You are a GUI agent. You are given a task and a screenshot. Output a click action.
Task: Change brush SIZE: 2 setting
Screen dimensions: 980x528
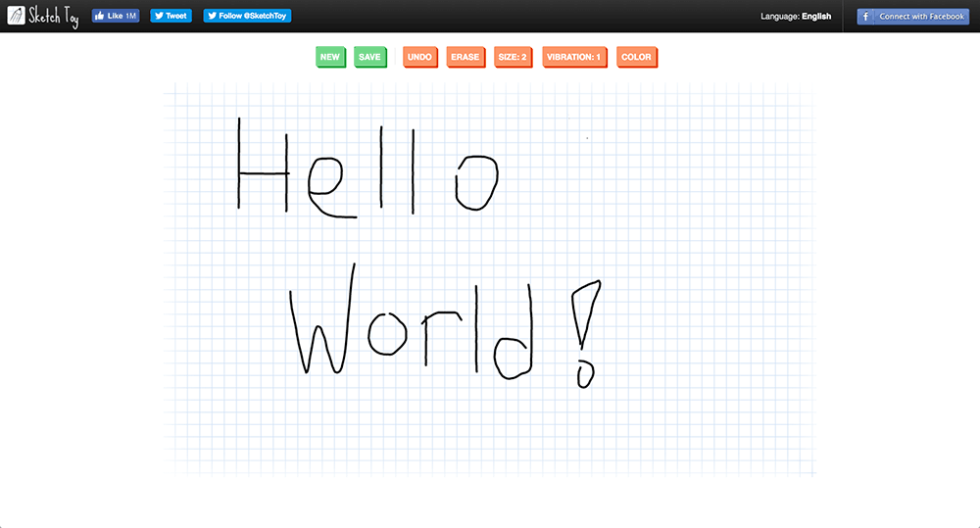(513, 57)
